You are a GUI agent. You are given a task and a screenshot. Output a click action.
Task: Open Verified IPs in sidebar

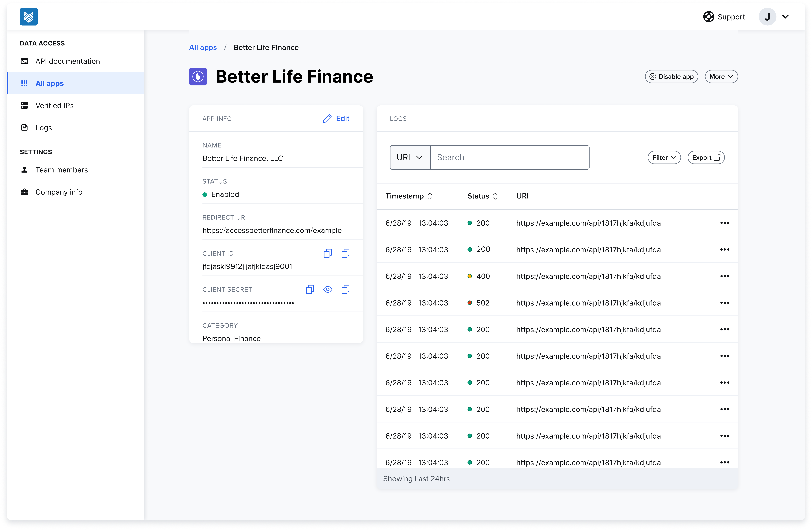(55, 105)
